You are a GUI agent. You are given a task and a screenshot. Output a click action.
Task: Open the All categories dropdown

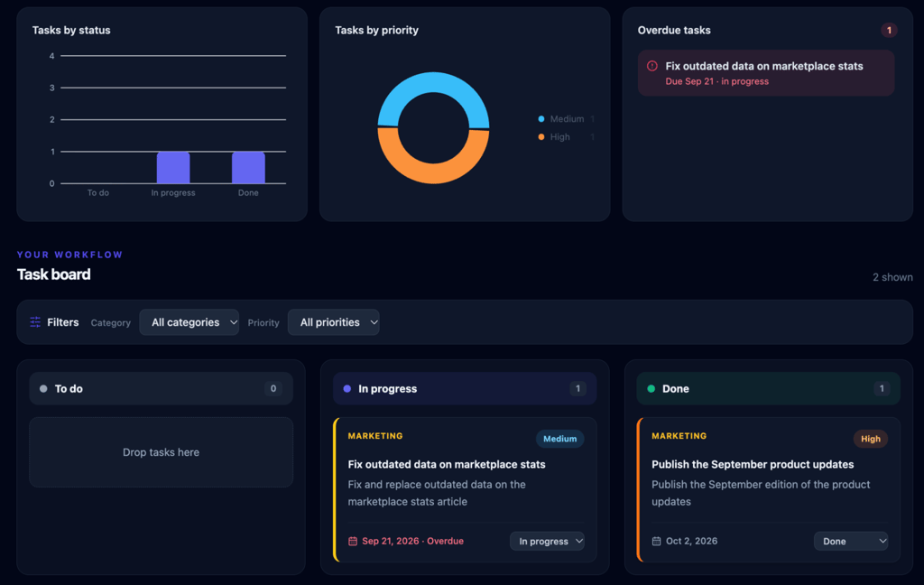click(189, 322)
